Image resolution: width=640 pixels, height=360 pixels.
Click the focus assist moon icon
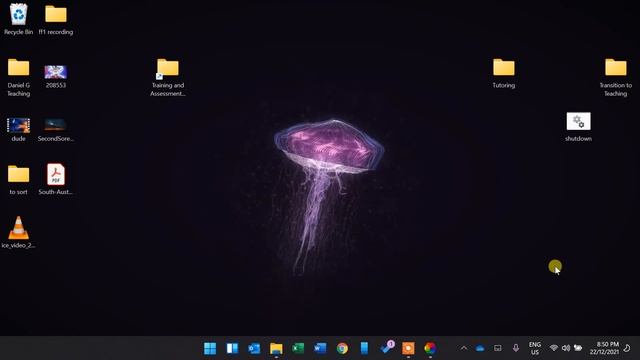point(627,348)
